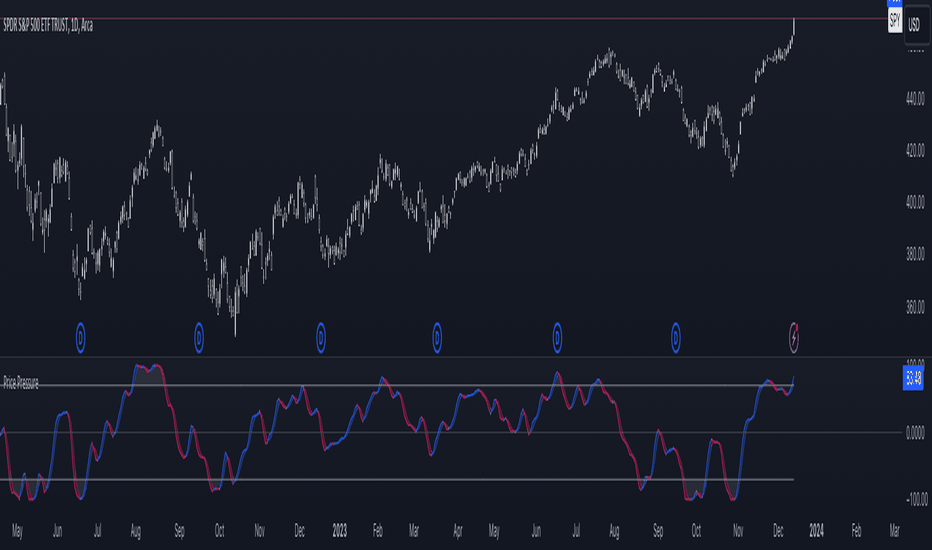
Task: Click the 440.00 price axis label
Action: point(915,98)
